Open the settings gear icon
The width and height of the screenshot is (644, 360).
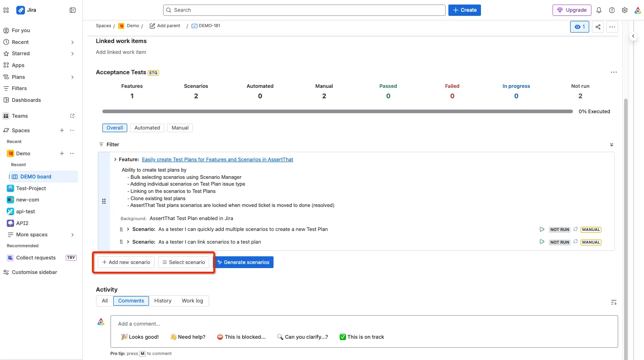[x=625, y=10]
